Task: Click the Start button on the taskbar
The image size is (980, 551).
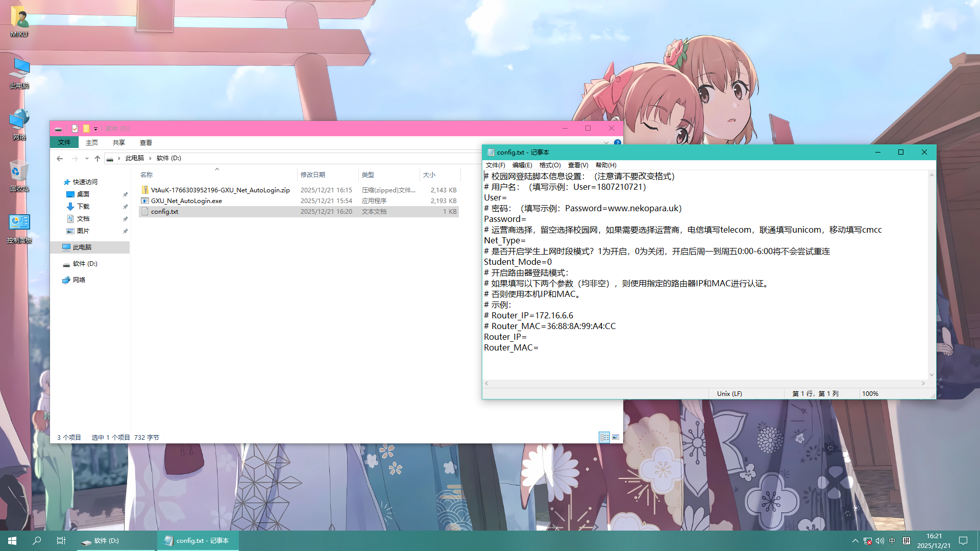Action: click(x=11, y=540)
